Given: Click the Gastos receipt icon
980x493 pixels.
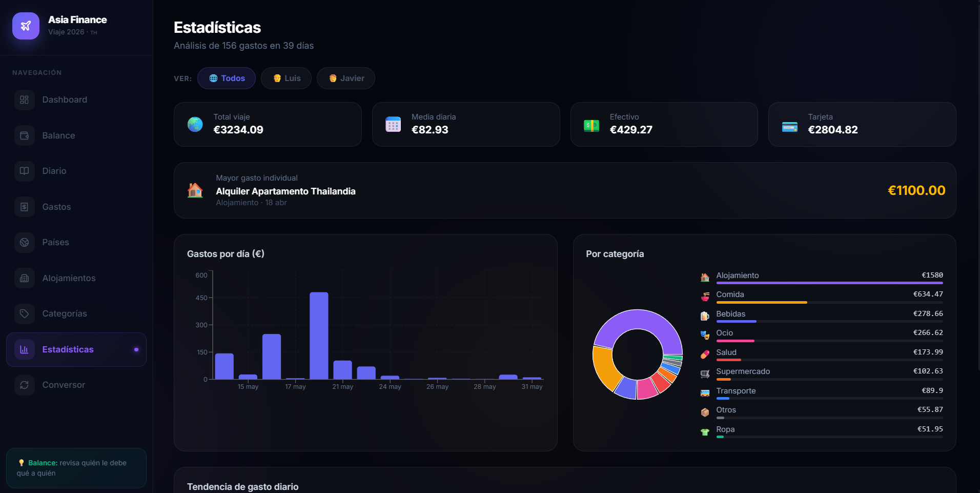Looking at the screenshot, I should pos(24,207).
